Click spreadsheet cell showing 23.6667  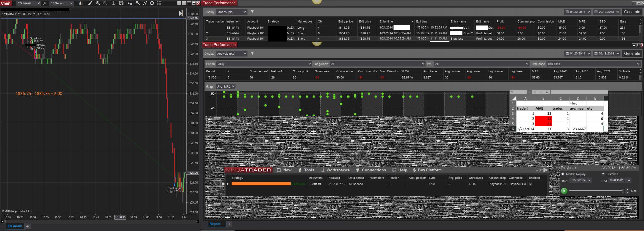(x=578, y=129)
